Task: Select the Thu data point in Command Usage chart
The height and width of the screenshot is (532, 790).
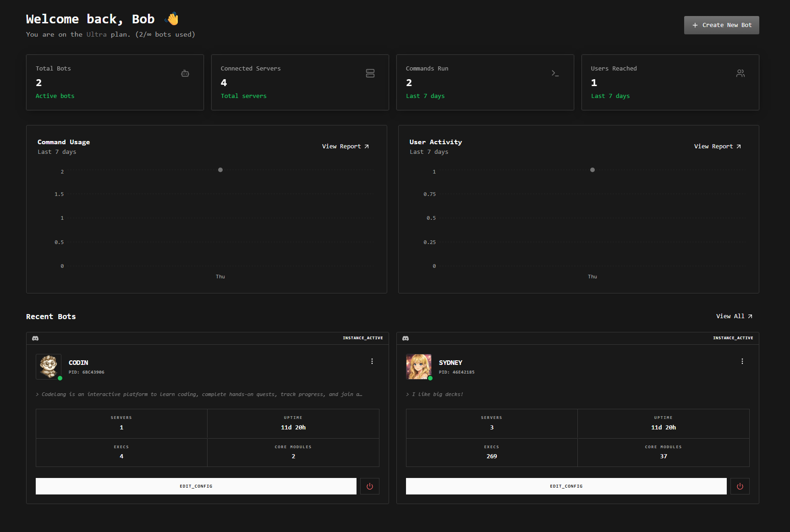Action: pos(220,170)
